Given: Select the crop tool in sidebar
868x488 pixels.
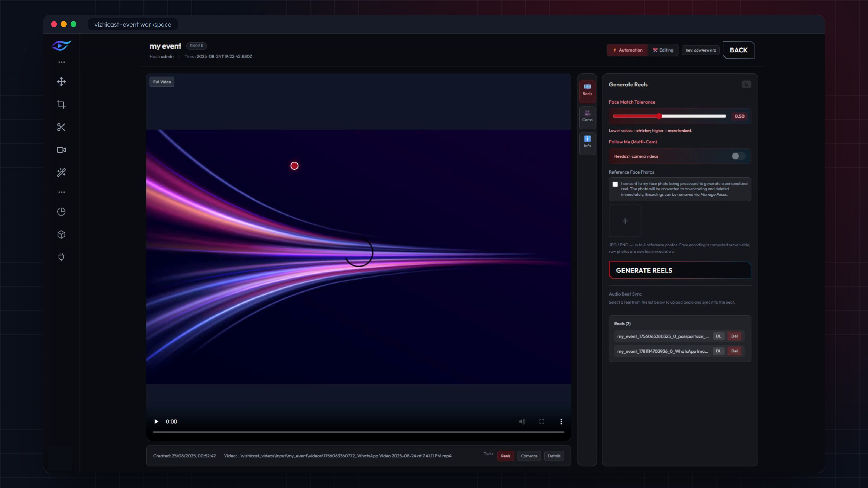Looking at the screenshot, I should pyautogui.click(x=61, y=104).
